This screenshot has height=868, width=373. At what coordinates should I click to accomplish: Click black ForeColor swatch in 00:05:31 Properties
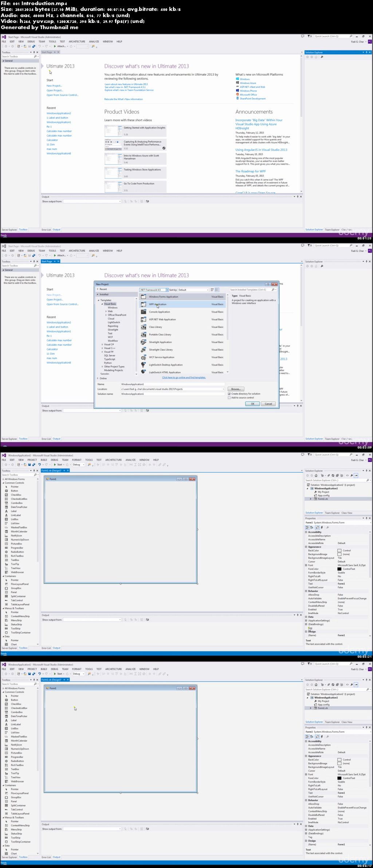tap(339, 569)
